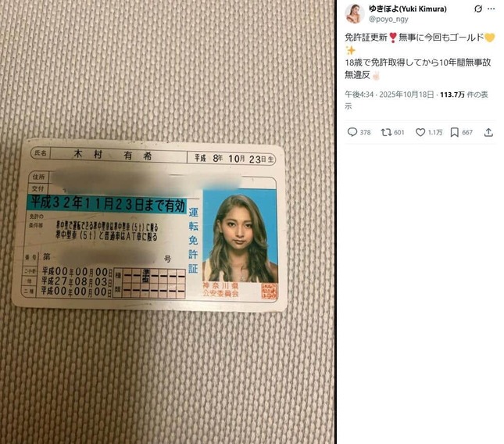Image resolution: width=504 pixels, height=444 pixels.
Task: Bookmark this post
Action: pos(454,132)
